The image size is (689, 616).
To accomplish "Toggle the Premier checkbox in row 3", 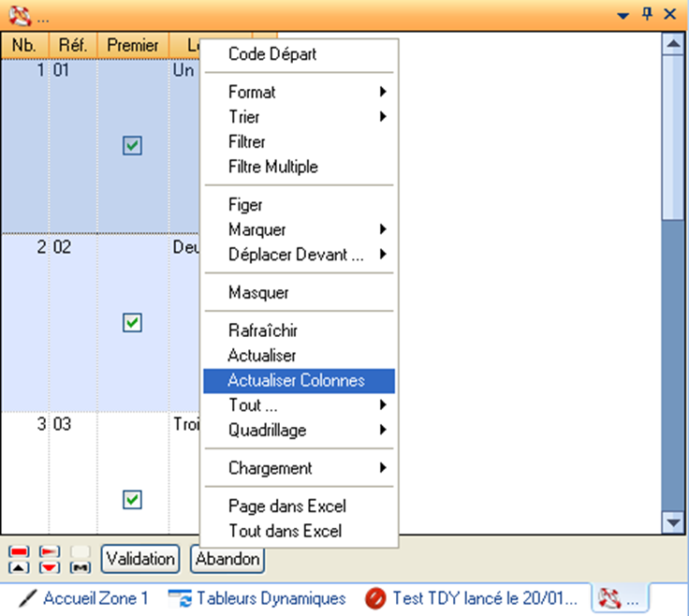I will pyautogui.click(x=133, y=499).
